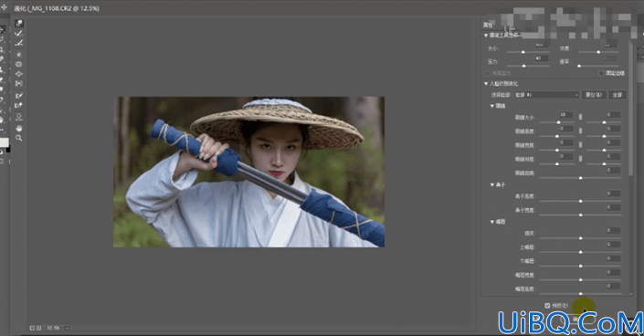Select the Push Left tool
This screenshot has height=336, width=644.
(19, 84)
